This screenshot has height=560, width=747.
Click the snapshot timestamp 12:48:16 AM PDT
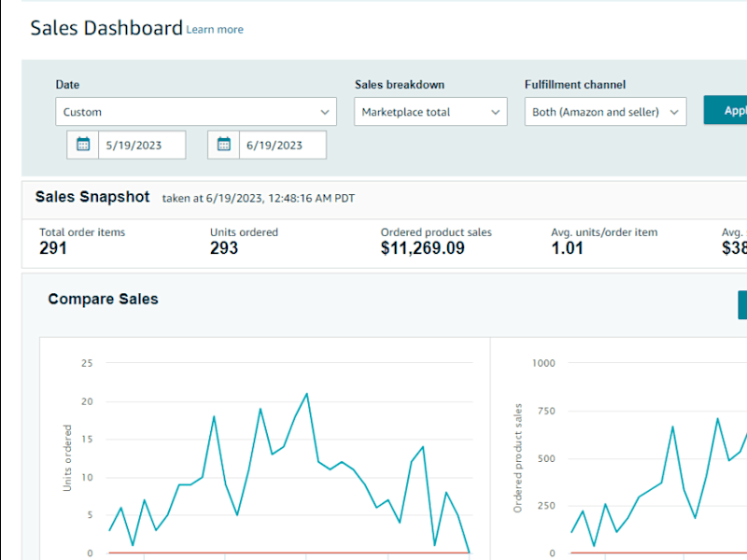pyautogui.click(x=311, y=198)
